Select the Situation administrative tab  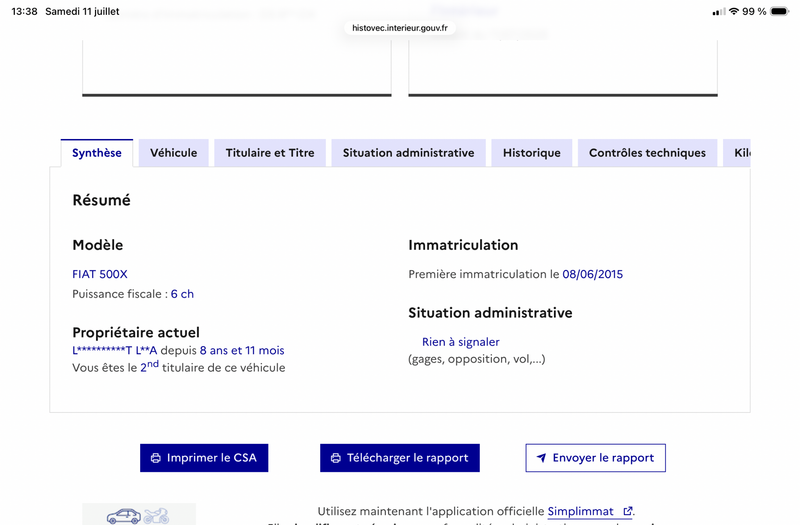408,153
